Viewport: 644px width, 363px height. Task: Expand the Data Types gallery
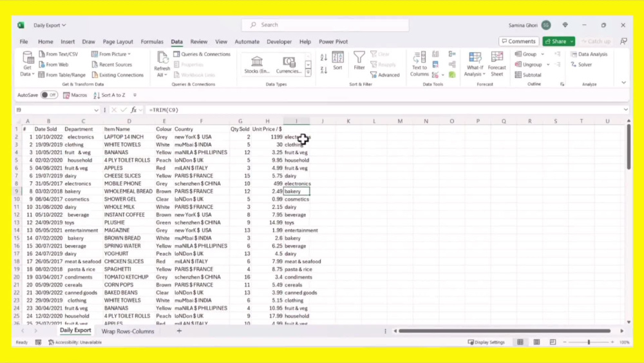tap(308, 74)
